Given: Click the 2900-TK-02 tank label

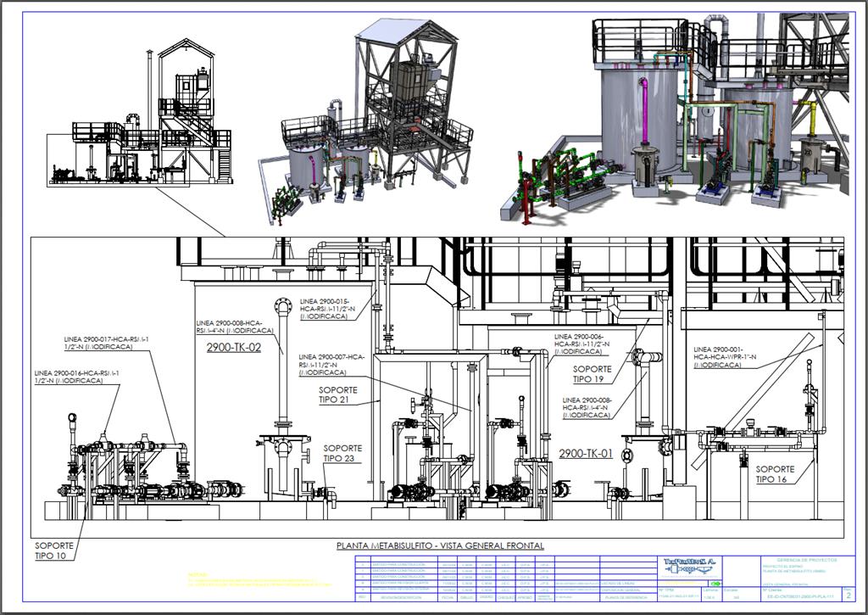Looking at the screenshot, I should click(x=234, y=348).
